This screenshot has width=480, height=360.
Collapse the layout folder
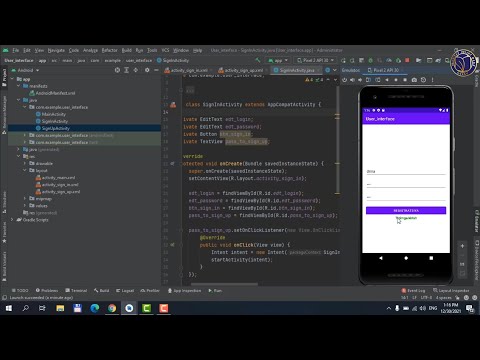click(25, 170)
